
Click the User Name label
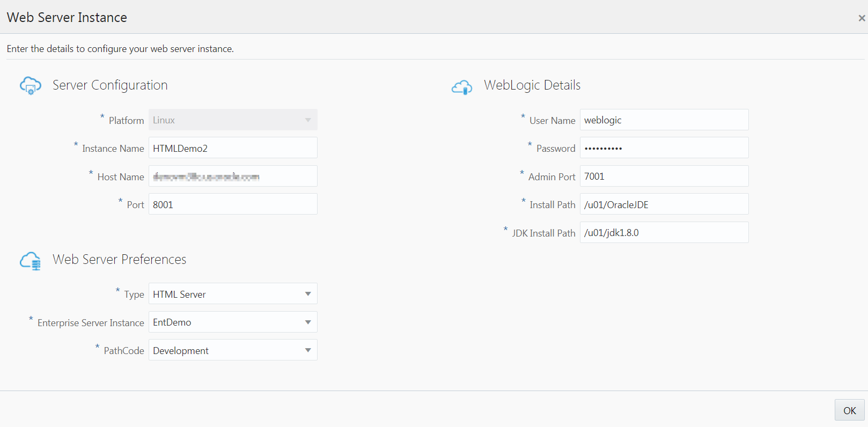[553, 121]
